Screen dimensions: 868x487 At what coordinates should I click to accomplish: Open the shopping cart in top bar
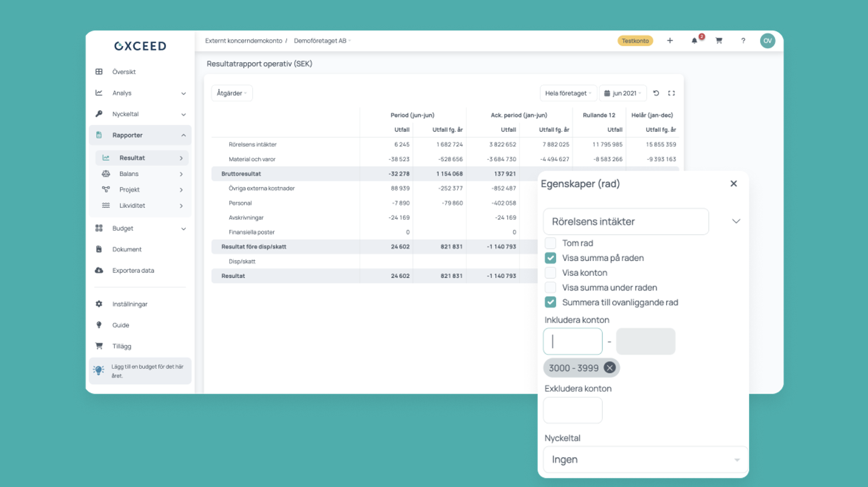pyautogui.click(x=719, y=40)
